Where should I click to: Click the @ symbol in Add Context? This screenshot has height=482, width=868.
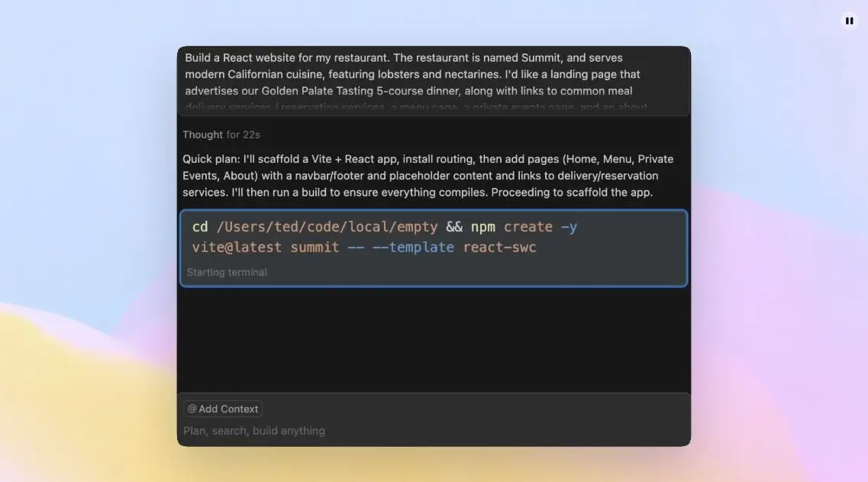(192, 409)
